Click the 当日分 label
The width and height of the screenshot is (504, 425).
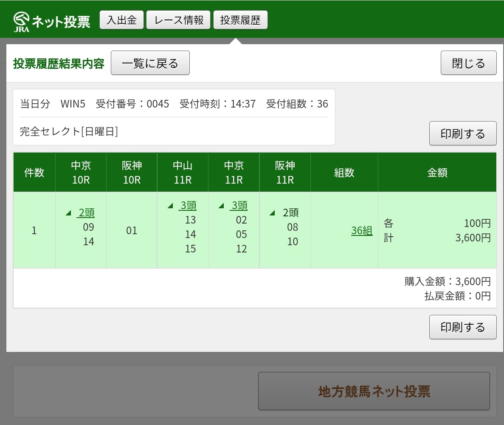click(35, 104)
